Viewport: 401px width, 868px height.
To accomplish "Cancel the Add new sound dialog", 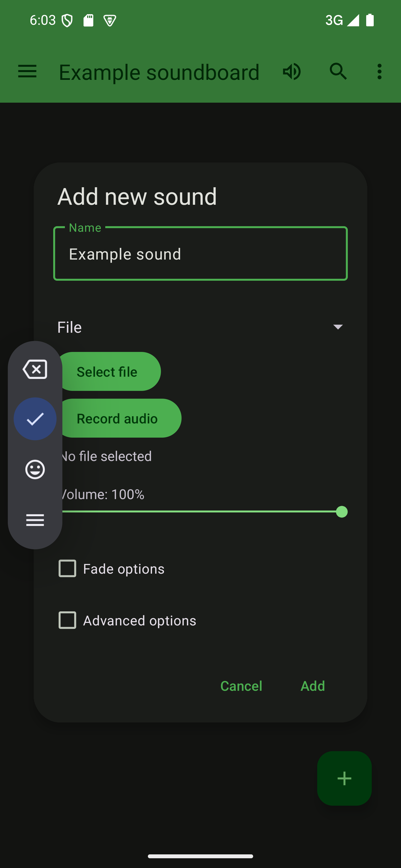I will 241,686.
